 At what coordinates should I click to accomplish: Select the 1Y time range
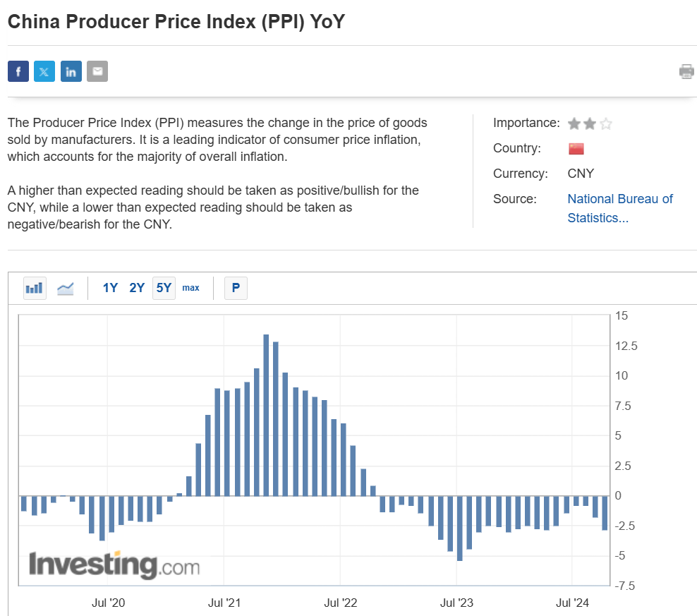109,287
